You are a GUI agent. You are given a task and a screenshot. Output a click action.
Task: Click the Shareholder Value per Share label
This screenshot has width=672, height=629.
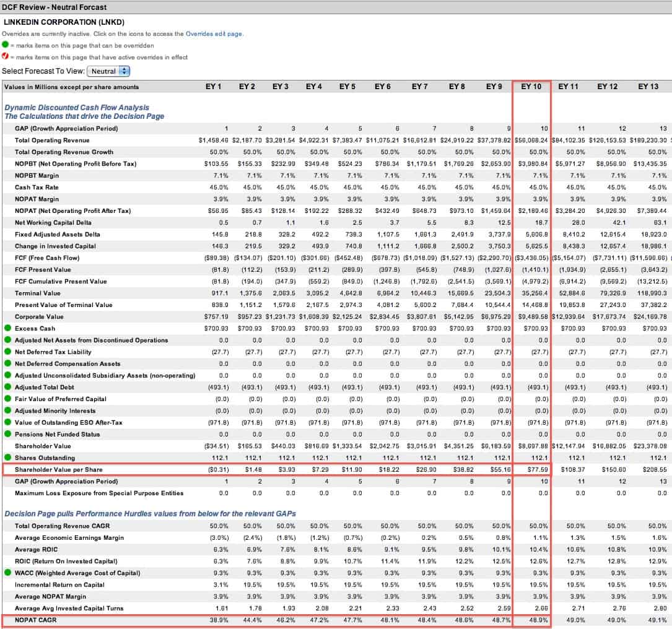(x=59, y=470)
